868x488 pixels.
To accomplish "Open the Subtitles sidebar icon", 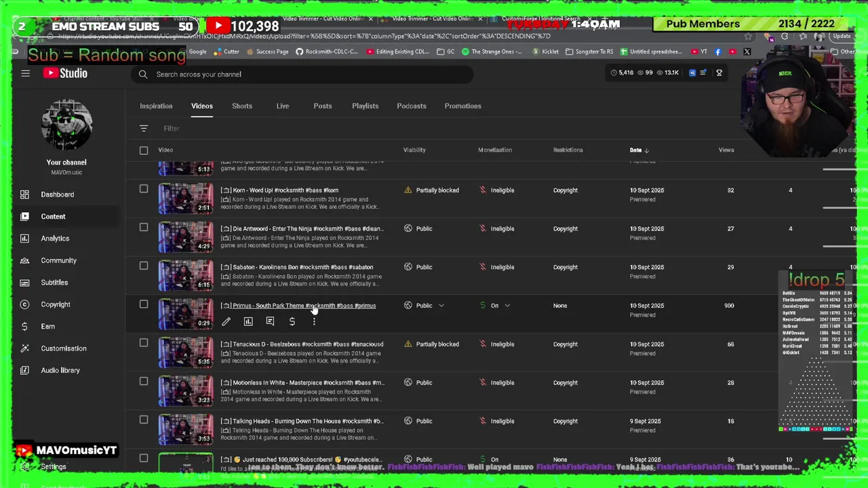I will [x=24, y=283].
